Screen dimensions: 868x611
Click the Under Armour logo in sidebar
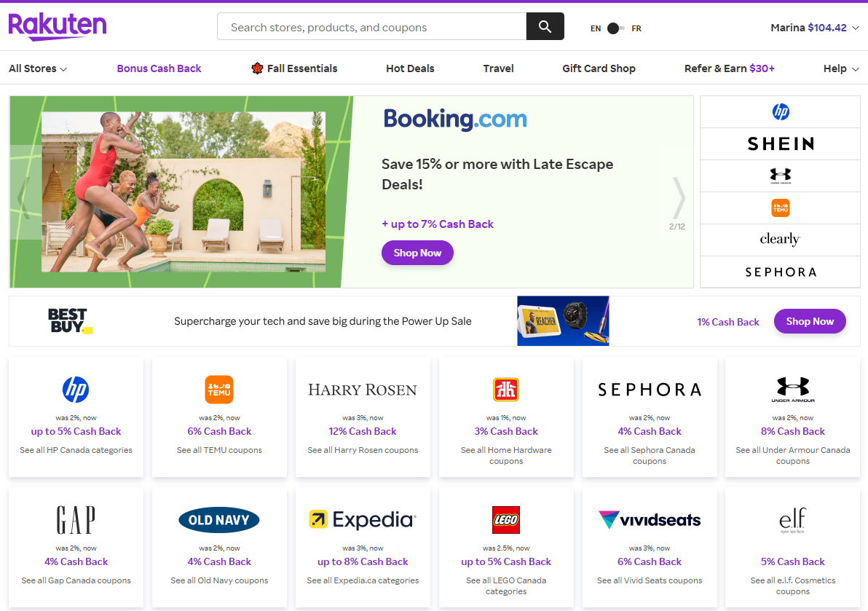coord(780,176)
